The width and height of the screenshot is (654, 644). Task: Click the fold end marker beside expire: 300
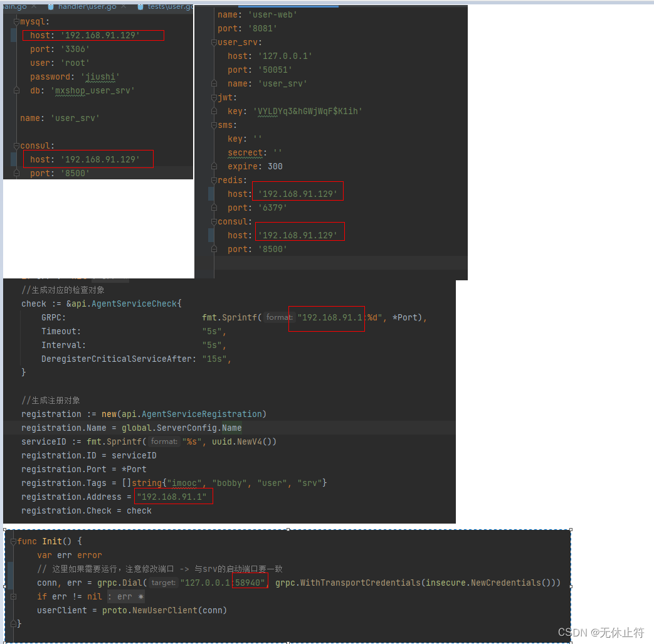[x=214, y=166]
